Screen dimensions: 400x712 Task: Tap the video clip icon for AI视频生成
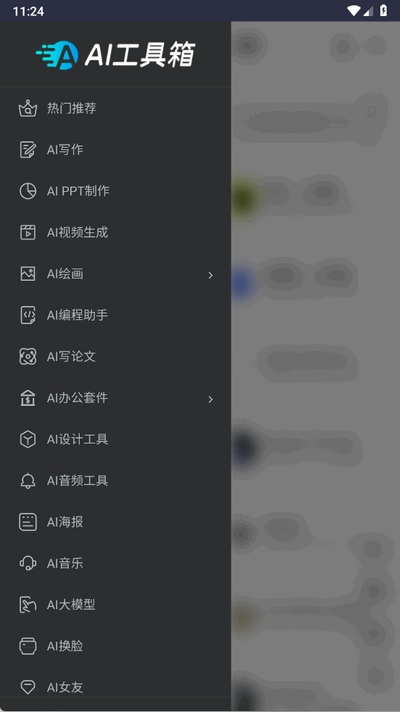click(28, 232)
